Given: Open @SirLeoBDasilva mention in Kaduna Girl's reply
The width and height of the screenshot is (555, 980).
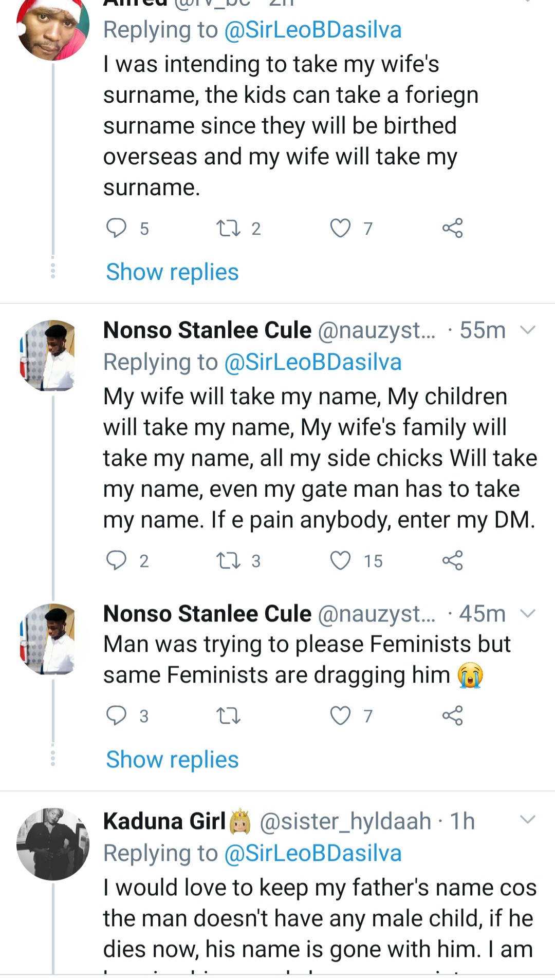Looking at the screenshot, I should tap(312, 853).
